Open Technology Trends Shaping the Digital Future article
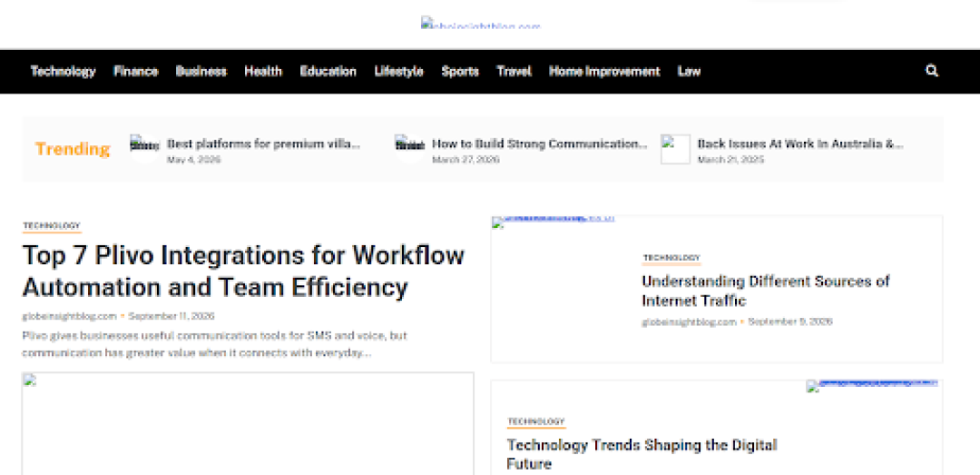Viewport: 980px width, 475px height. click(642, 454)
